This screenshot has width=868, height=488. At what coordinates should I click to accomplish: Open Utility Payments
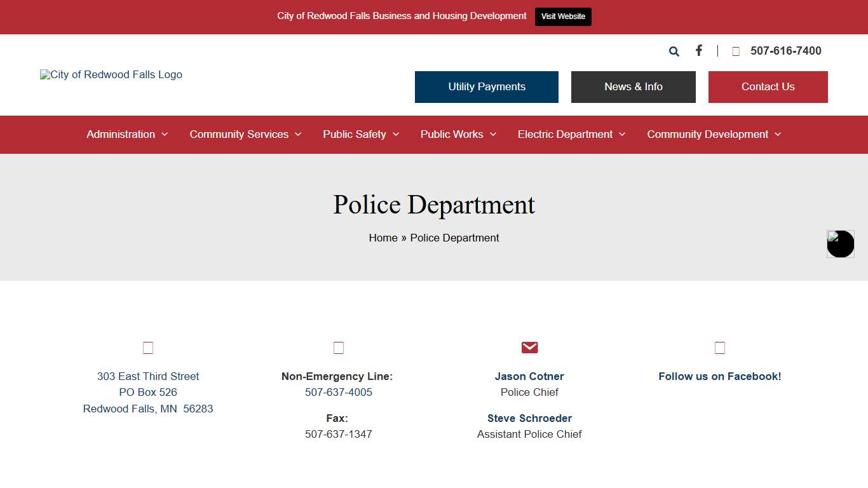pyautogui.click(x=486, y=86)
